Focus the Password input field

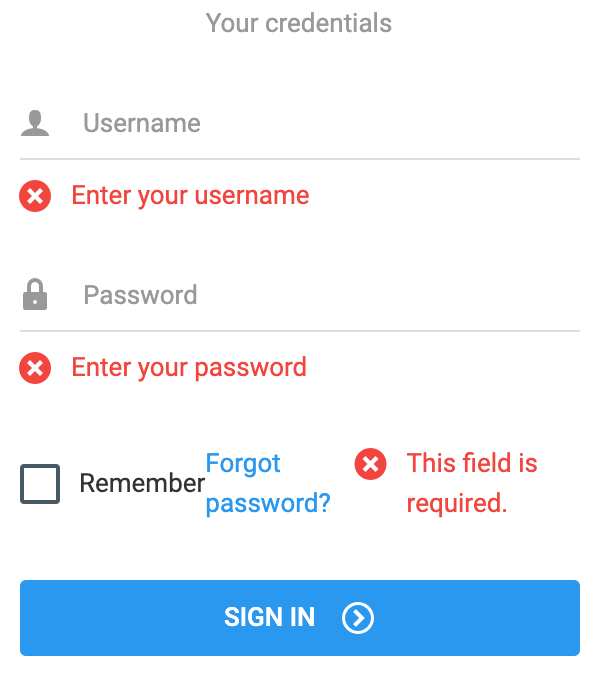tap(320, 295)
